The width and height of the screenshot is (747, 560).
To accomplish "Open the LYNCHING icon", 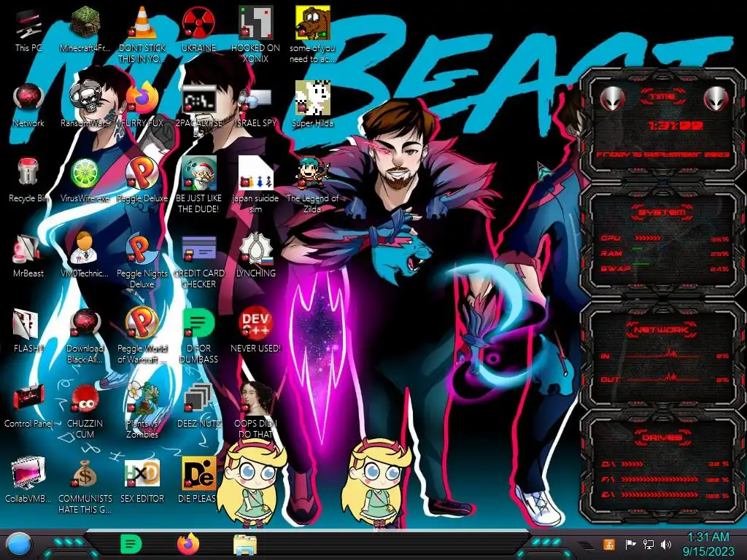I will [255, 255].
